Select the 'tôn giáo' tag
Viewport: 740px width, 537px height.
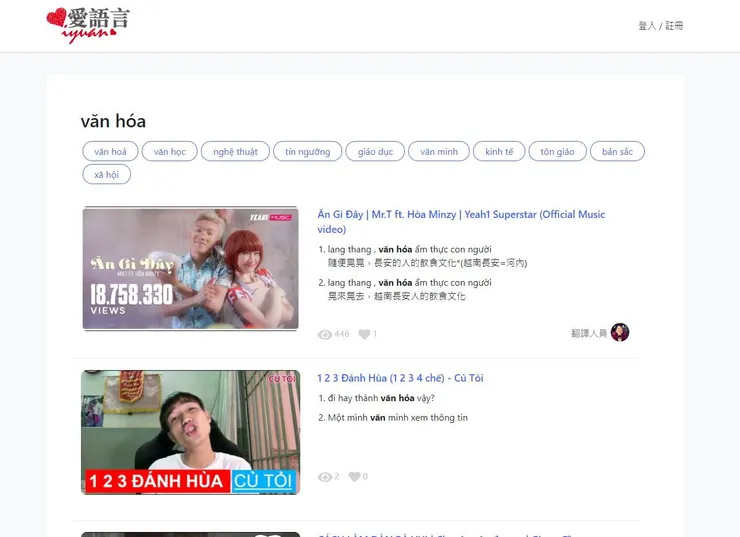coord(557,151)
